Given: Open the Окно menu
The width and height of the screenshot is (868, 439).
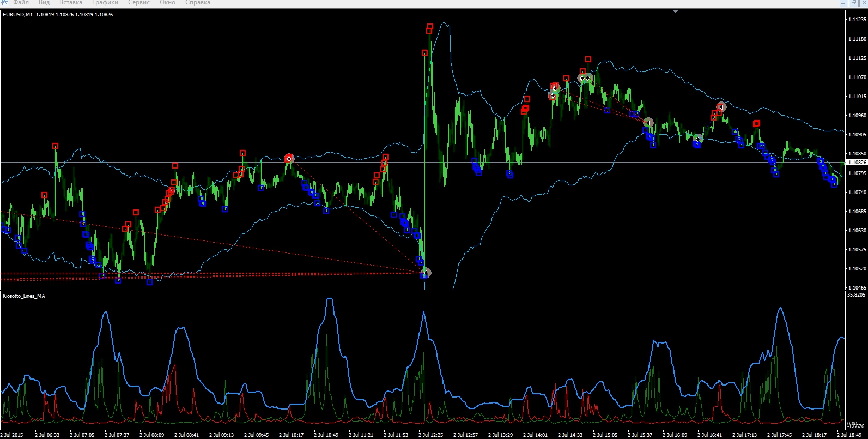Looking at the screenshot, I should (167, 2).
